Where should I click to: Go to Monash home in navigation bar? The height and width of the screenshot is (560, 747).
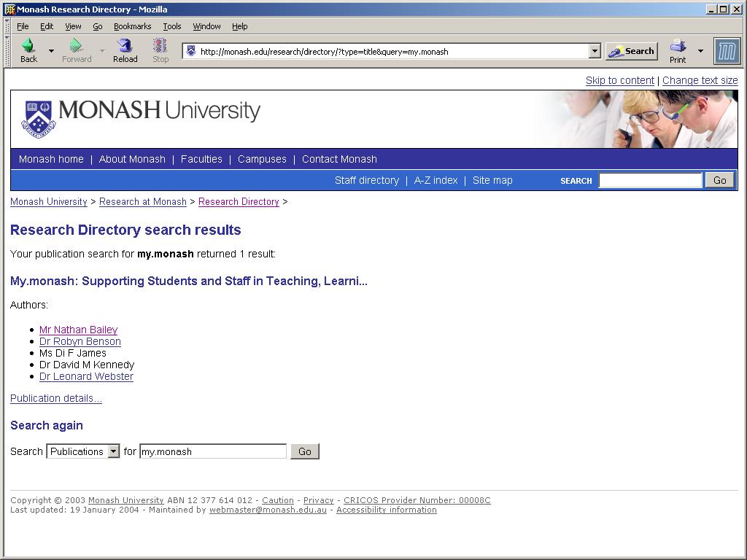pyautogui.click(x=51, y=159)
